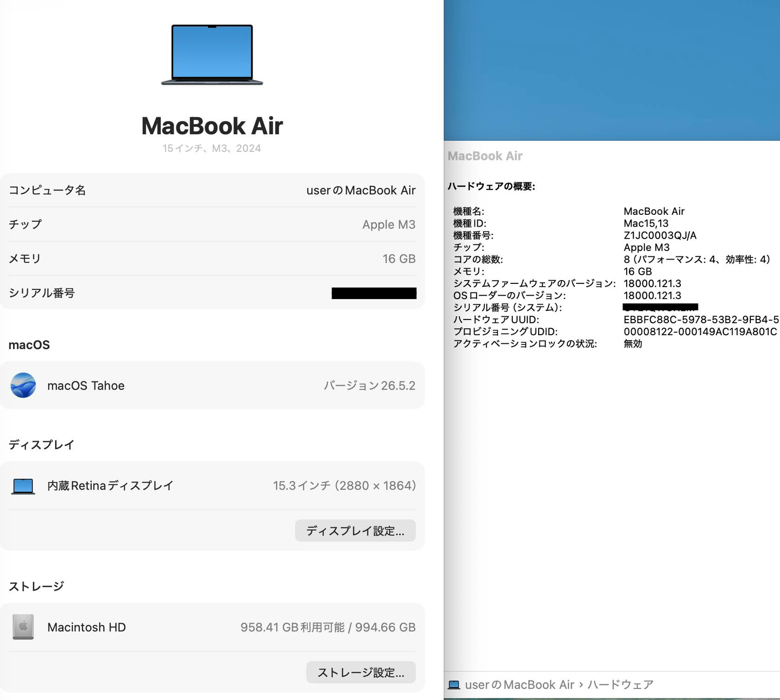Click 8 (パフォーマンス: 4、効率性: 4) value
Viewport: 780px width, 700px height.
pyautogui.click(x=697, y=260)
